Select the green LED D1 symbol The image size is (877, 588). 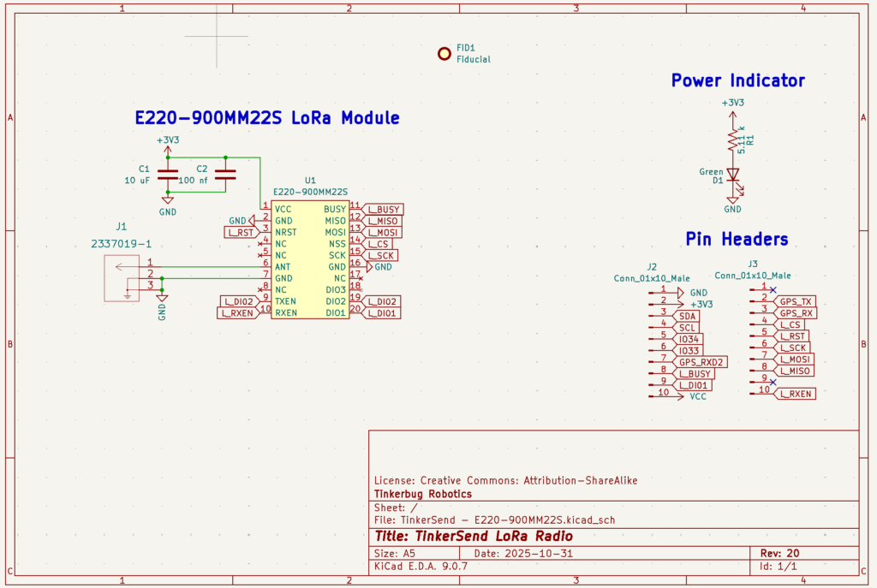(732, 175)
